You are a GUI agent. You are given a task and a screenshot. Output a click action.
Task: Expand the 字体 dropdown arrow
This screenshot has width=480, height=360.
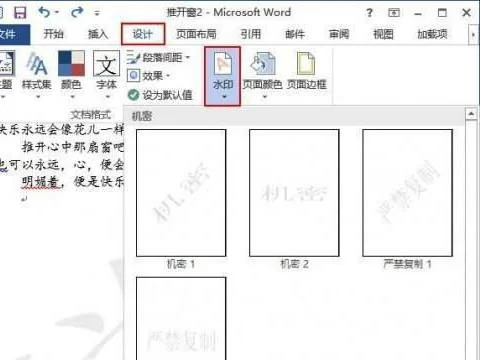[108, 97]
